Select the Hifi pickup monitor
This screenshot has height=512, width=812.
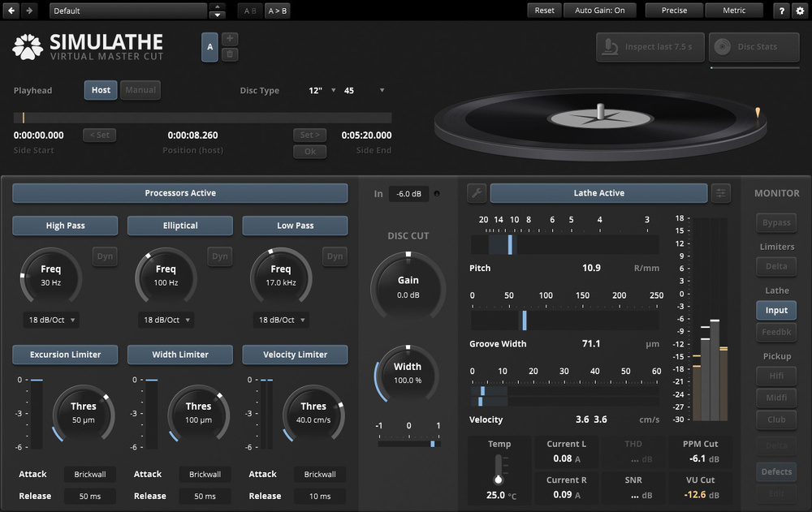click(x=776, y=376)
